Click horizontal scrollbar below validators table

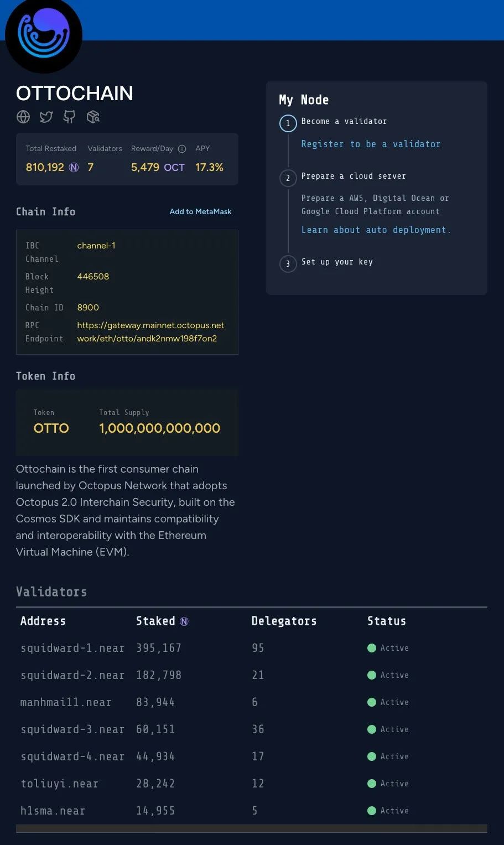click(x=252, y=828)
